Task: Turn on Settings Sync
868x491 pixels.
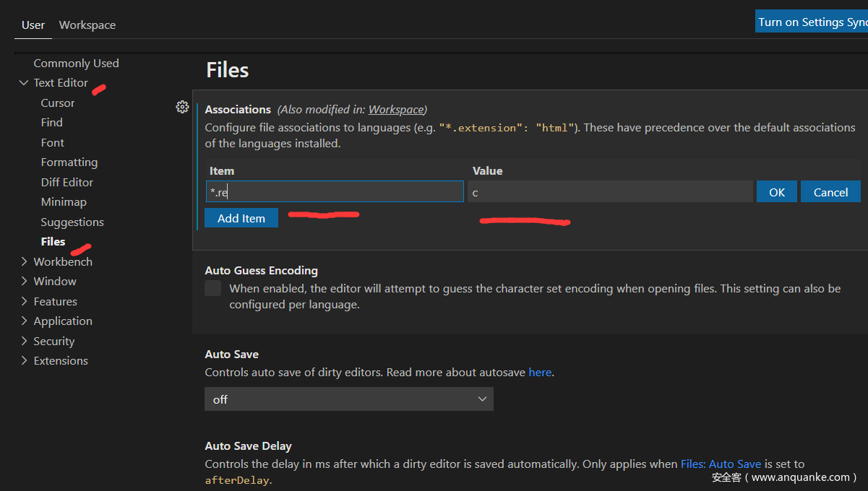Action: pos(812,22)
